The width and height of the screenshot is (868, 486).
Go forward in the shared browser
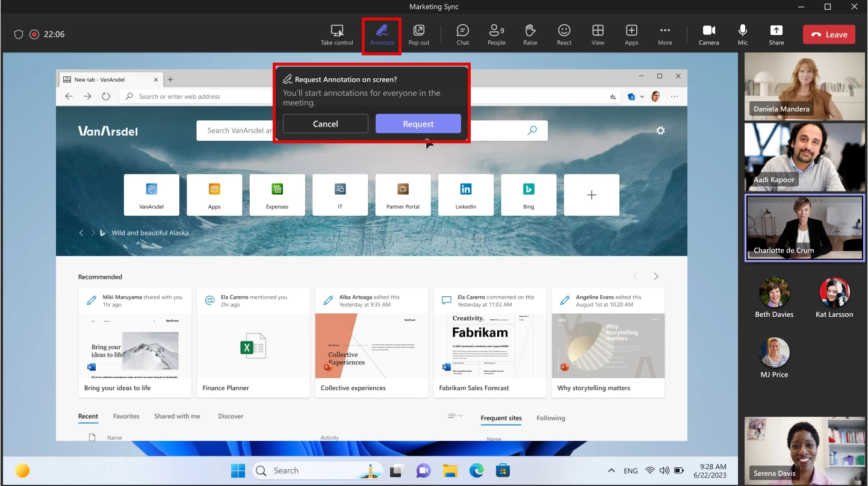coord(87,96)
